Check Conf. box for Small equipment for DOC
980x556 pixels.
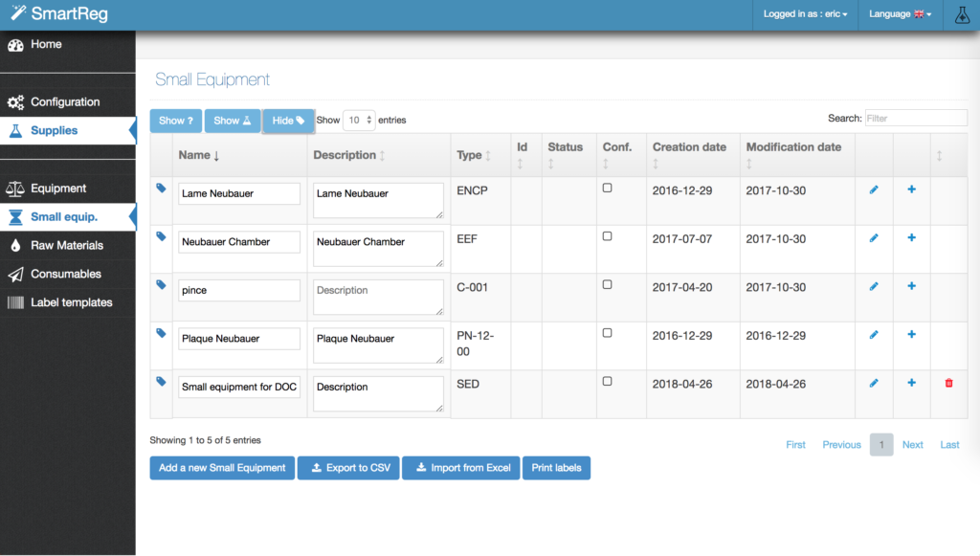click(x=608, y=381)
